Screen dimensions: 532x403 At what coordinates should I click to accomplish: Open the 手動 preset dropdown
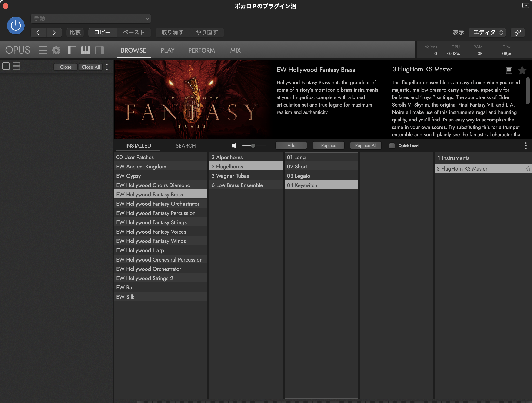[x=91, y=19]
